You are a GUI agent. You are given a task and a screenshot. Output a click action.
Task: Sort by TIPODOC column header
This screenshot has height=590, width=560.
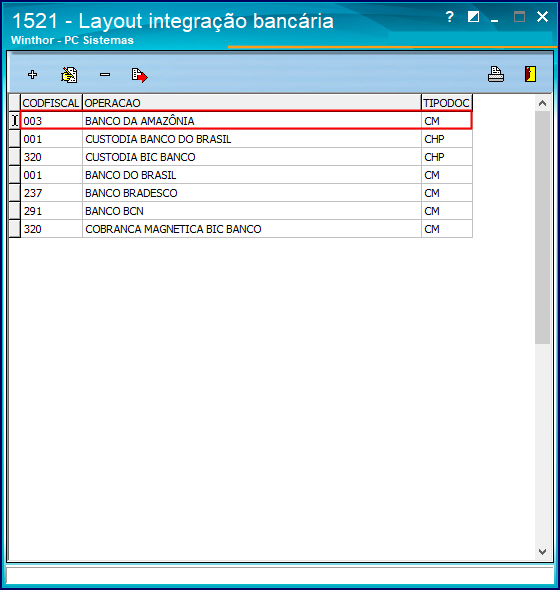(x=447, y=103)
